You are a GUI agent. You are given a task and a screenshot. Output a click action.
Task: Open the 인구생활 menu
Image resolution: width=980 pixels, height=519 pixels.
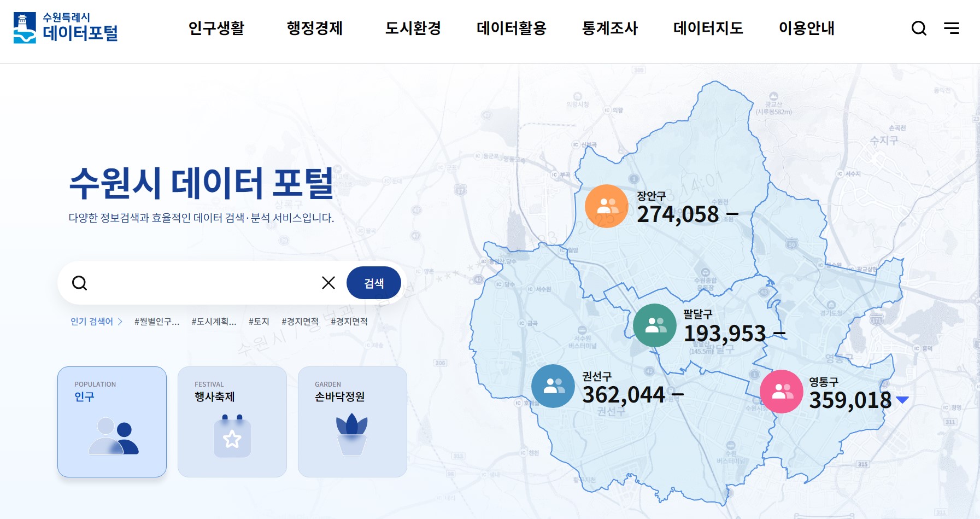(216, 28)
